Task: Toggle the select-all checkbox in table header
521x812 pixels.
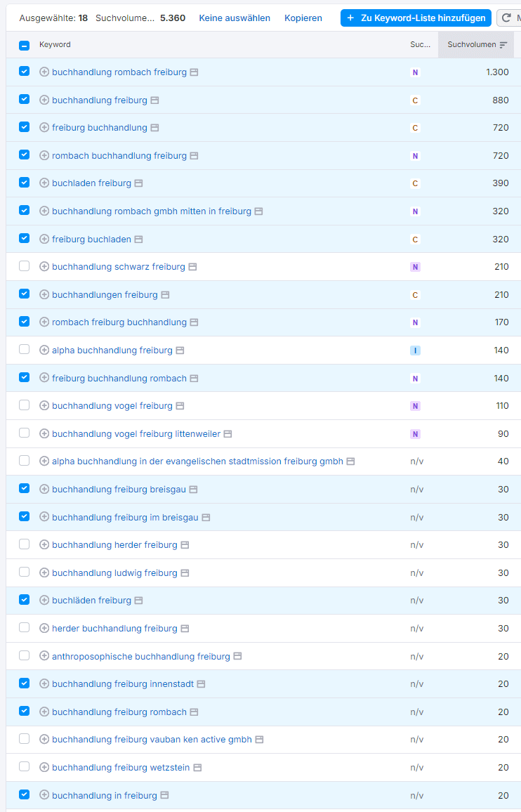Action: click(25, 45)
